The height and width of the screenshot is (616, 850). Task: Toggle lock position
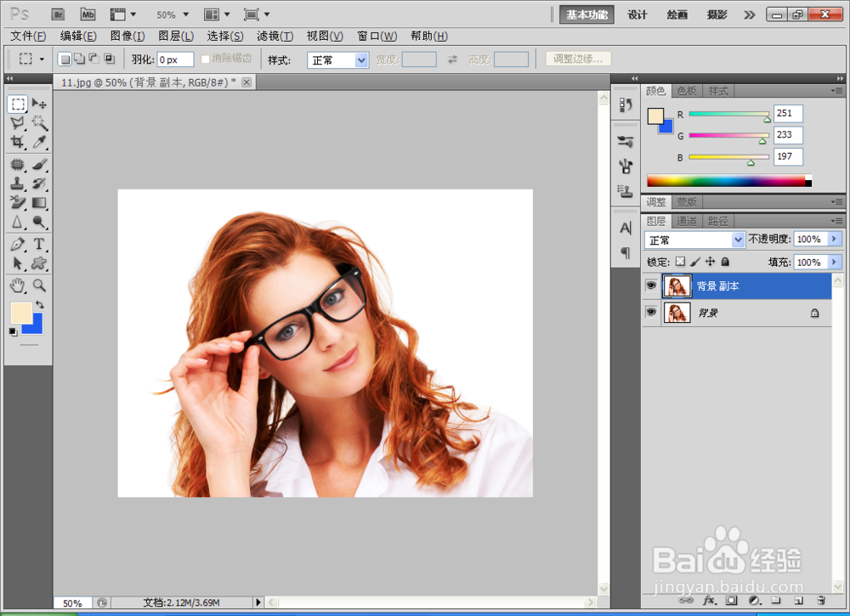(x=710, y=262)
